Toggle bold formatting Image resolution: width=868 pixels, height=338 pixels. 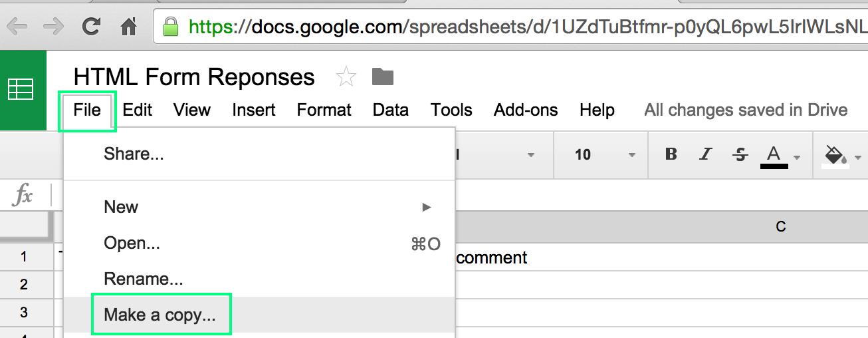pyautogui.click(x=671, y=154)
